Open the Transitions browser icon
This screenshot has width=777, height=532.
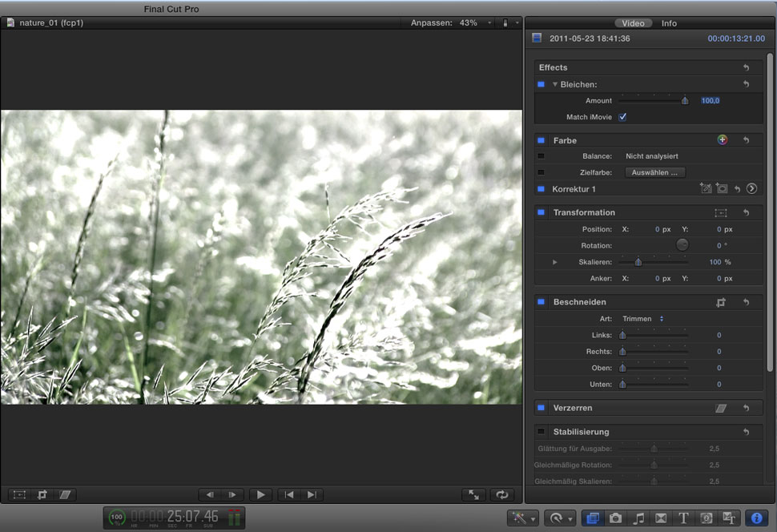(661, 518)
